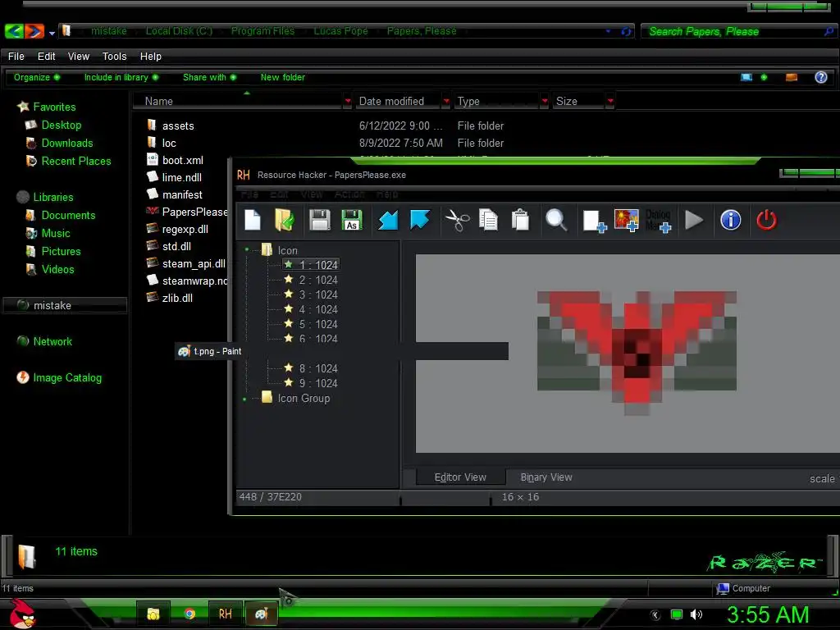Open Type column filter arrow
The image size is (840, 630).
coord(545,101)
